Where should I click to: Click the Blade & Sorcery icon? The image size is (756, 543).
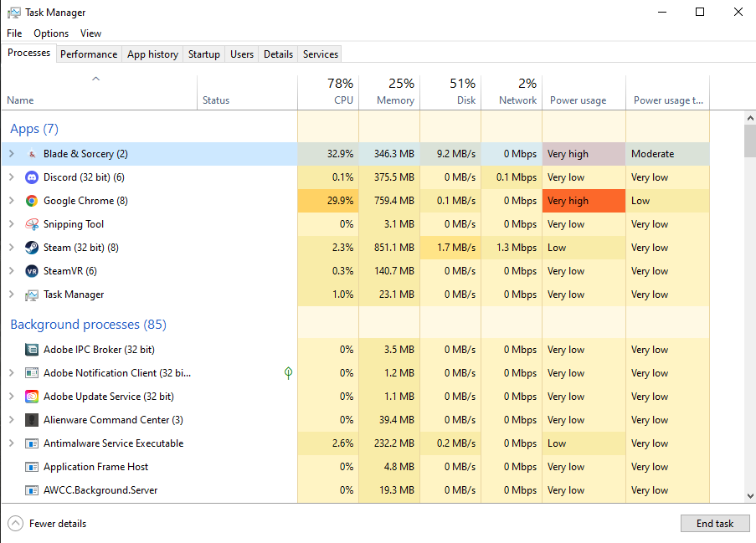(x=32, y=154)
